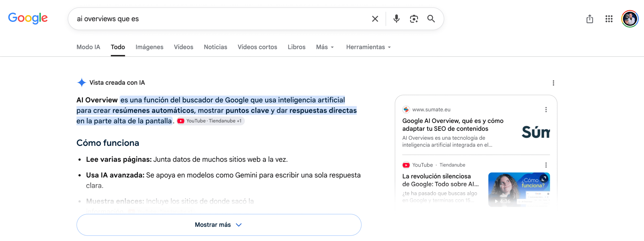Click the bold AI Overview term
644x241 pixels.
pyautogui.click(x=97, y=100)
